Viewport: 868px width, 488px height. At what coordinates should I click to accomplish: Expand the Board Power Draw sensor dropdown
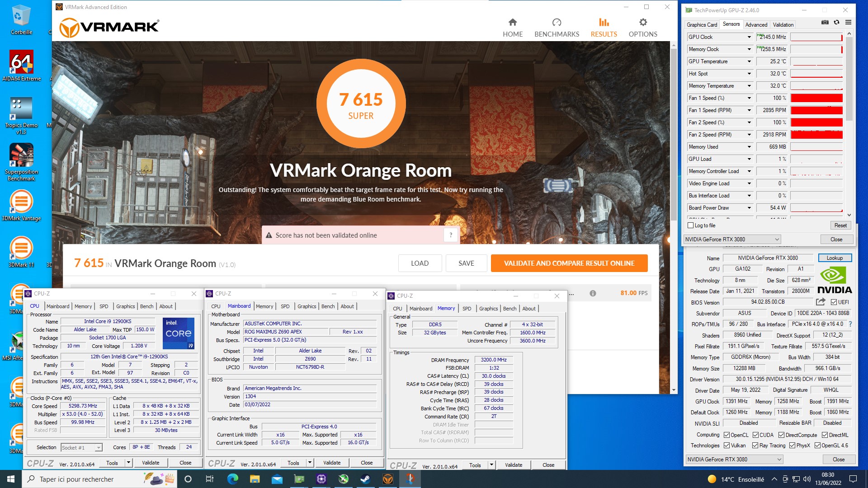pos(749,208)
